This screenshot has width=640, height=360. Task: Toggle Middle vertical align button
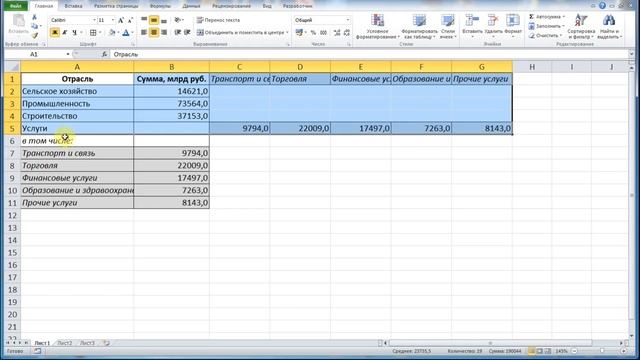tap(154, 20)
